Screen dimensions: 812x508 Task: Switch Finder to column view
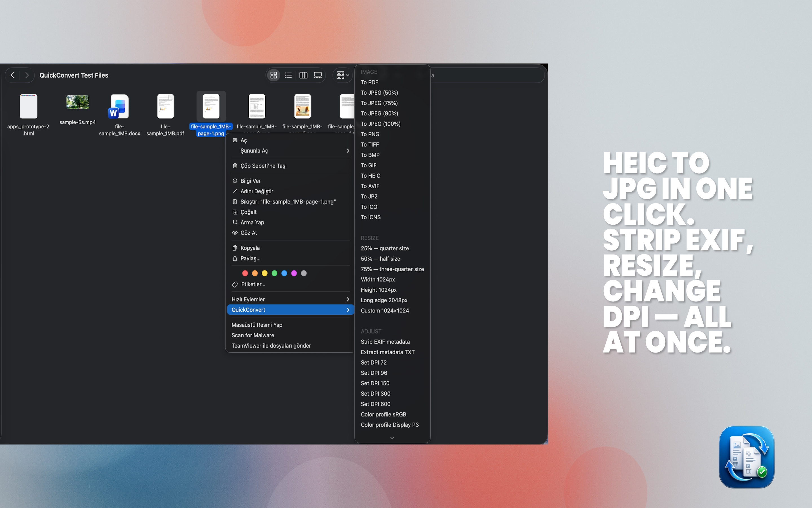303,75
